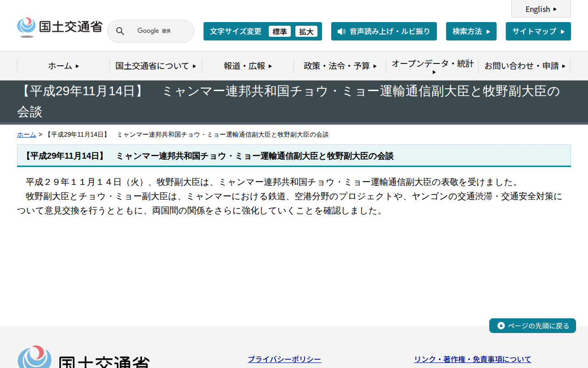Screen dimensions: 588x368
Task: Click the magnifying glass search icon
Action: (x=120, y=31)
